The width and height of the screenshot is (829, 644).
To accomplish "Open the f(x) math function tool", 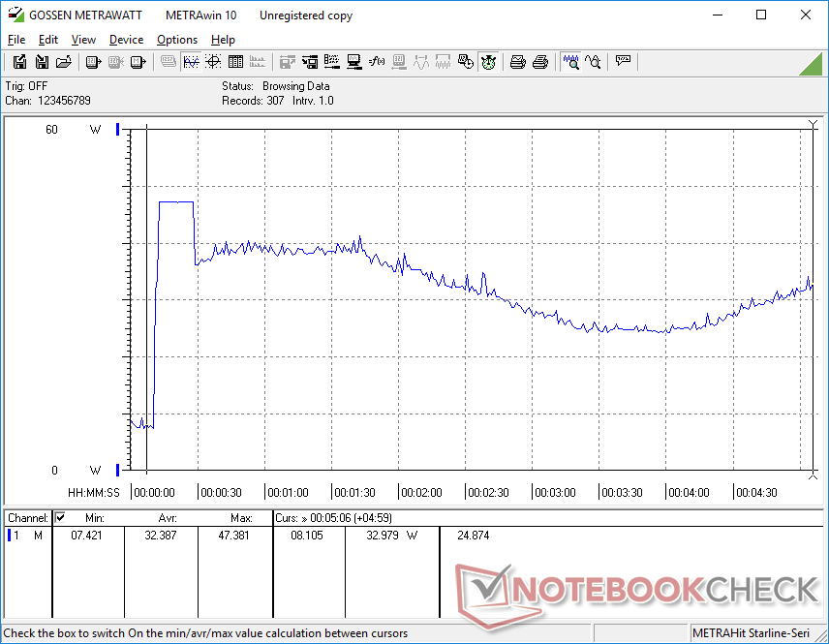I will (377, 62).
